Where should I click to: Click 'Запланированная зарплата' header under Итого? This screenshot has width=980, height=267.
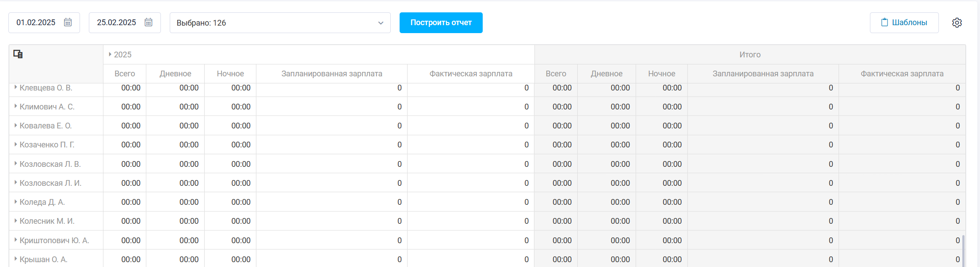(x=763, y=74)
